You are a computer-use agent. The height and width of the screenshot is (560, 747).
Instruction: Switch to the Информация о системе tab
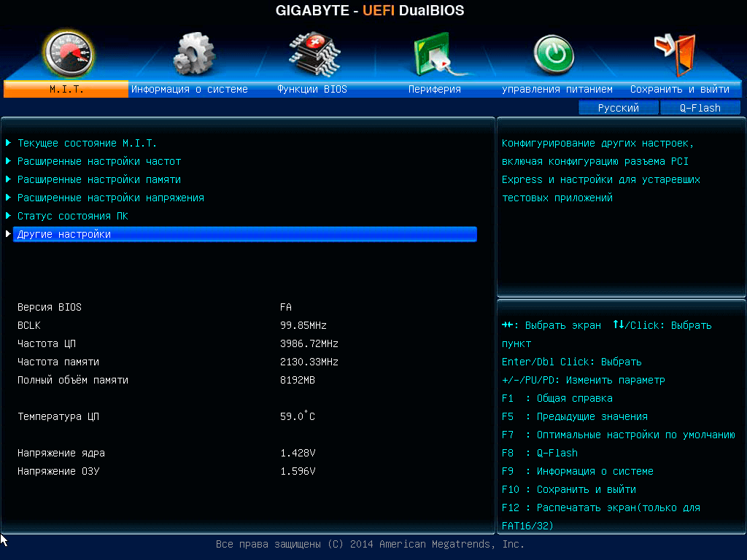point(190,89)
